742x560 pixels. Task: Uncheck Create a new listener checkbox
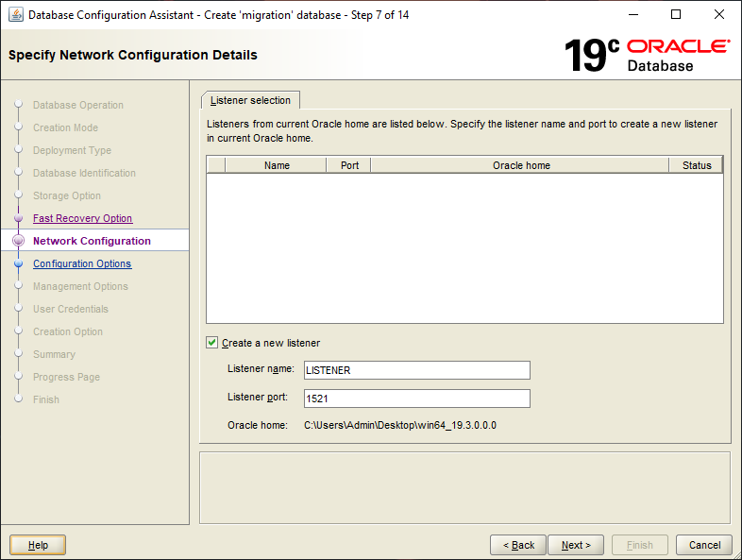coord(212,343)
